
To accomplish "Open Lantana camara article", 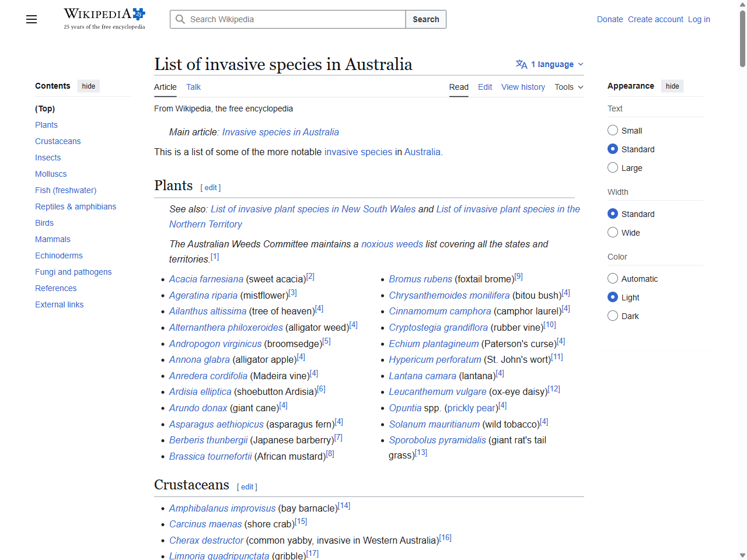I will pos(423,376).
